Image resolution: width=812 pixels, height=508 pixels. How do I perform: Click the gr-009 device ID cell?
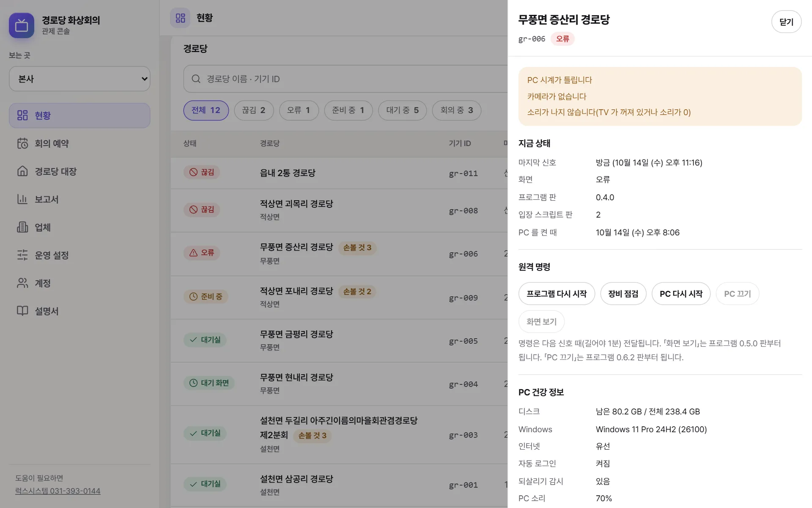coord(464,298)
